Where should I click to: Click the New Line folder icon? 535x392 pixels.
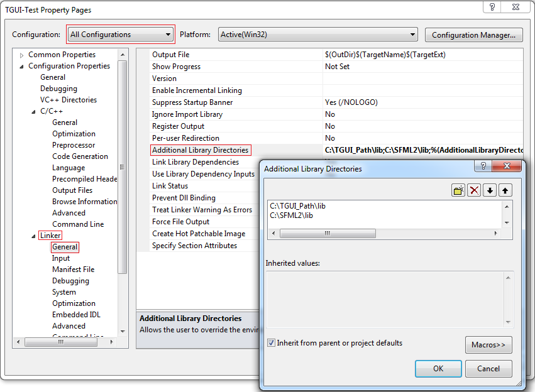click(457, 189)
